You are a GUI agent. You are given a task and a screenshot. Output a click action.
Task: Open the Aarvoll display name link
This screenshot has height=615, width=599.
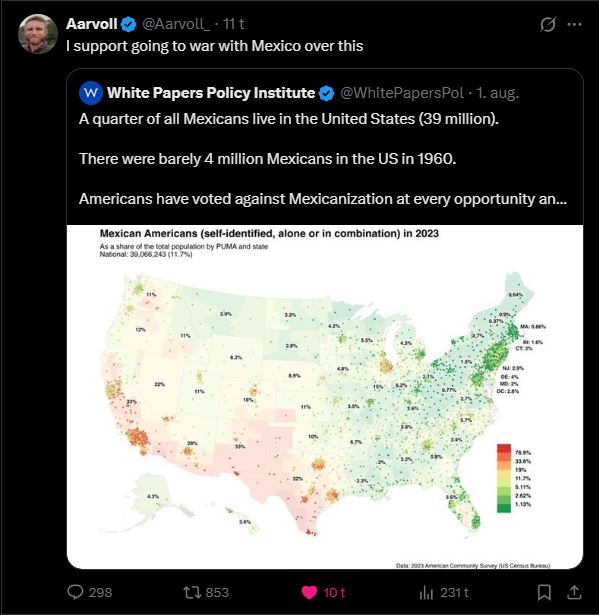click(91, 24)
